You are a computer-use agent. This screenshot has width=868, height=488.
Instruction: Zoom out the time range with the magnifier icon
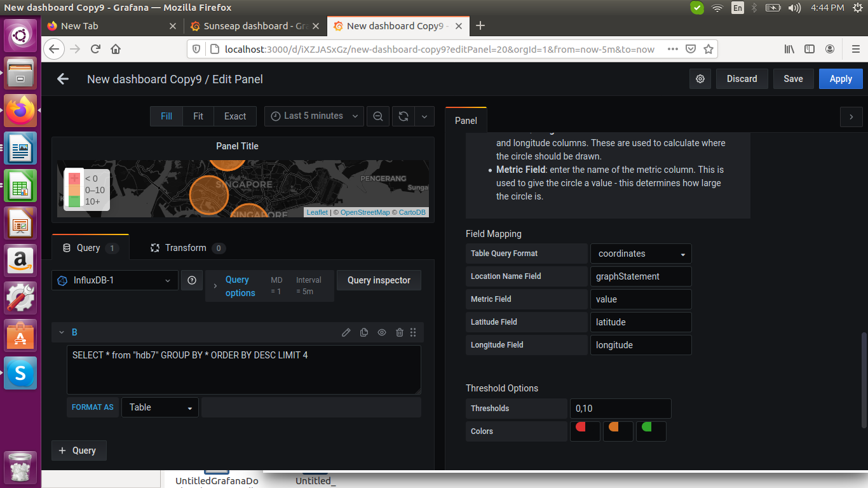click(377, 116)
